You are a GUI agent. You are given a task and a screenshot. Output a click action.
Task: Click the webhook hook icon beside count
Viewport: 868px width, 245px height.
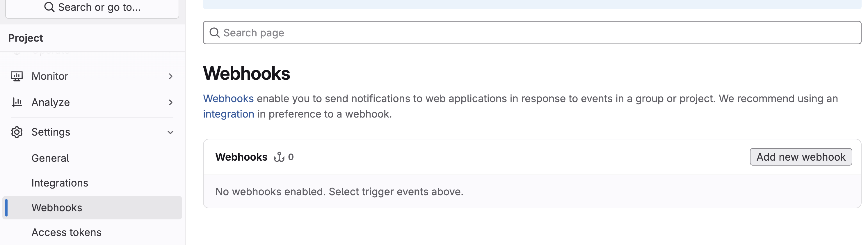click(x=279, y=157)
